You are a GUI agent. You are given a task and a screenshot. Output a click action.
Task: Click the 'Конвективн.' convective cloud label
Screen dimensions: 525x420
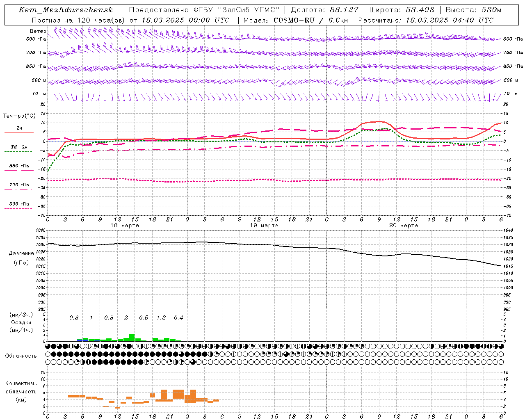click(x=21, y=383)
